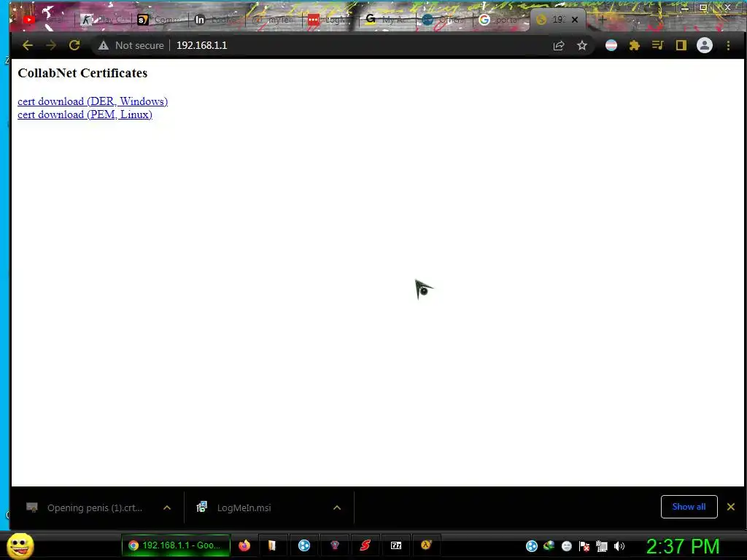Close the active 192 tab
Image resolution: width=747 pixels, height=560 pixels.
point(575,20)
